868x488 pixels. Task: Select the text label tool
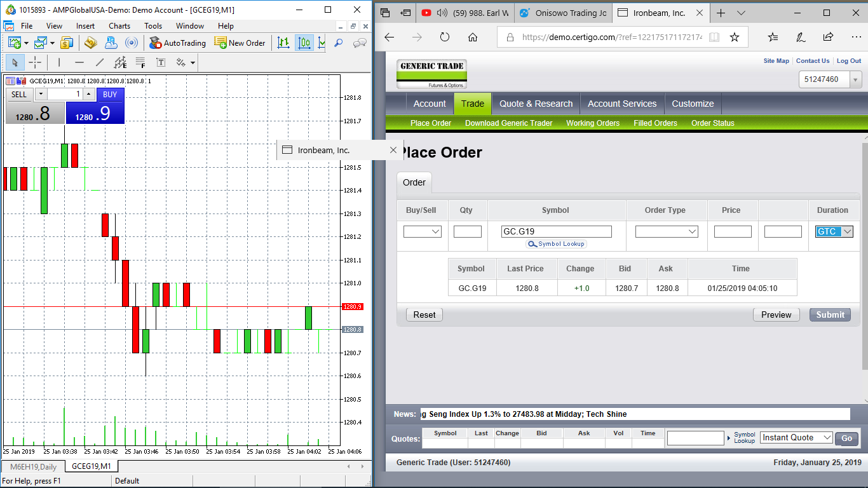[161, 62]
